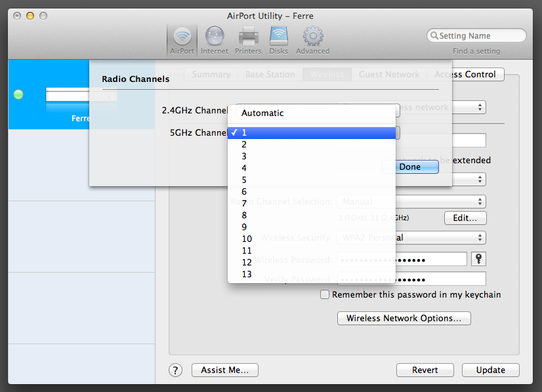This screenshot has width=542, height=392.
Task: Open the Disks toolbar icon
Action: [279, 41]
